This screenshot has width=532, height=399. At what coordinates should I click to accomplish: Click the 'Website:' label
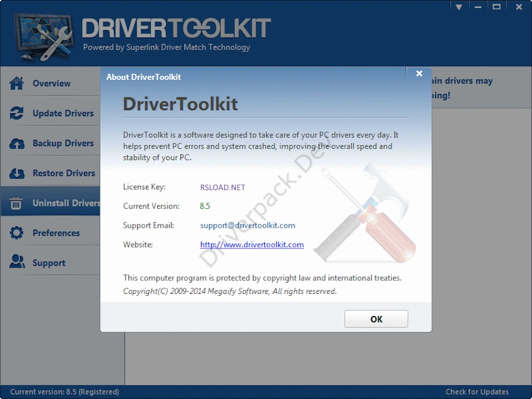[x=138, y=245]
